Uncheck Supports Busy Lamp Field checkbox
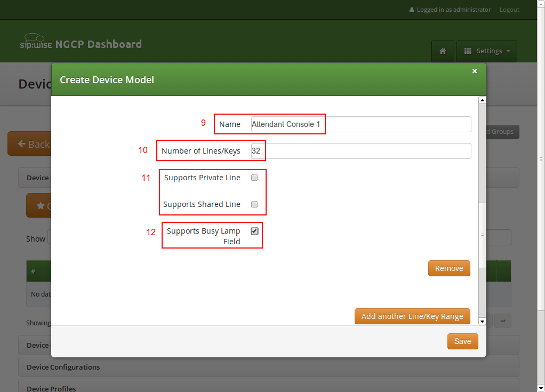 254,231
